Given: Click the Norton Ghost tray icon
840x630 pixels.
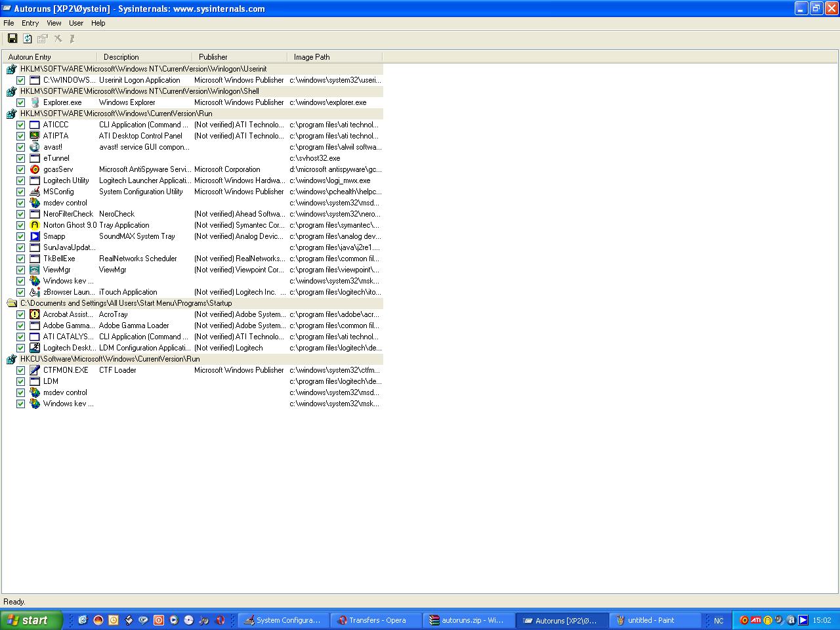Looking at the screenshot, I should click(x=767, y=620).
